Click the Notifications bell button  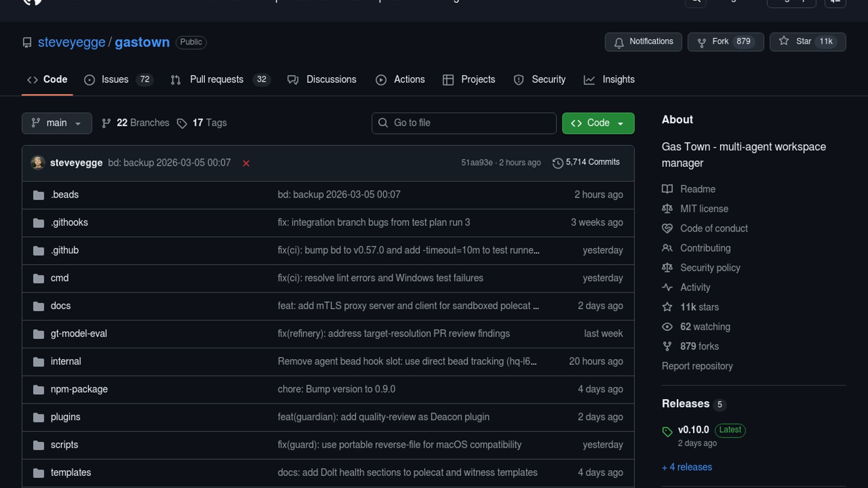coord(643,42)
